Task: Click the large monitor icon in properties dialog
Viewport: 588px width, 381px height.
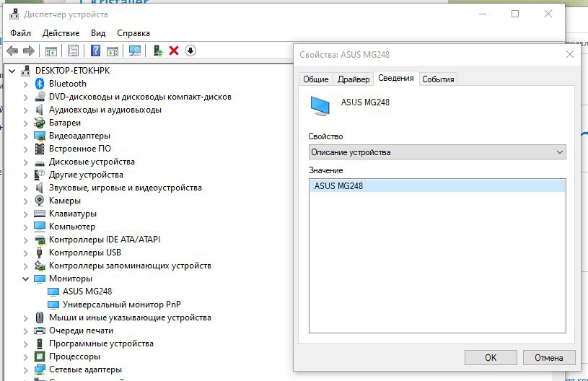Action: (320, 106)
